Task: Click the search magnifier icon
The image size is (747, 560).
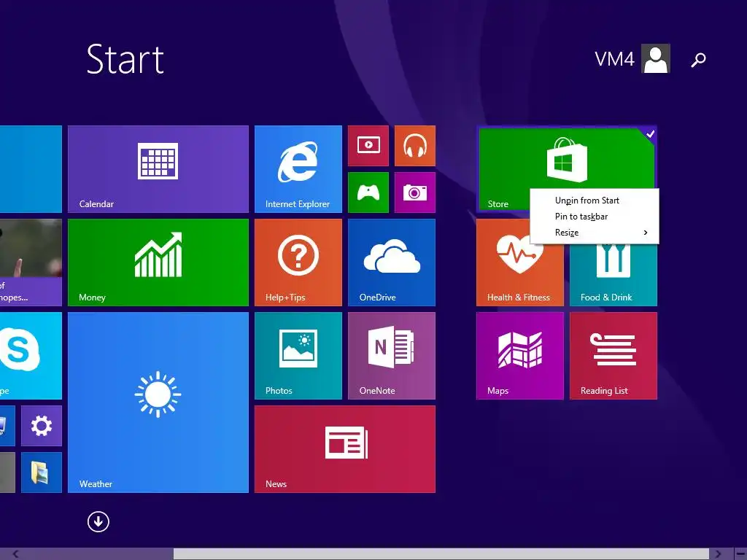Action: coord(698,60)
